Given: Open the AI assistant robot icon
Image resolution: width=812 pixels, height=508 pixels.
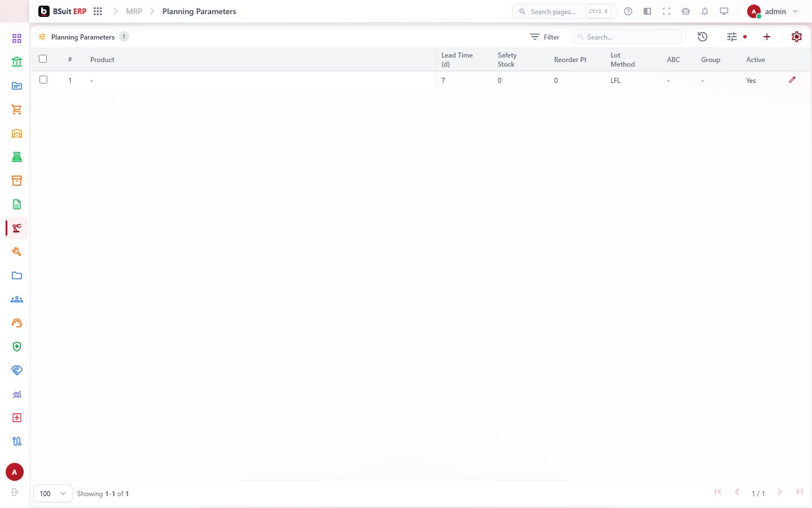Looking at the screenshot, I should point(686,11).
